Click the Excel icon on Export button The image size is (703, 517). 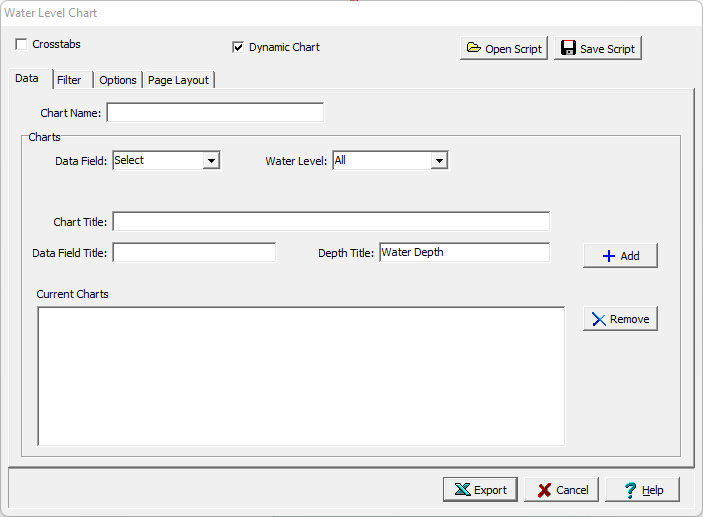(x=462, y=490)
